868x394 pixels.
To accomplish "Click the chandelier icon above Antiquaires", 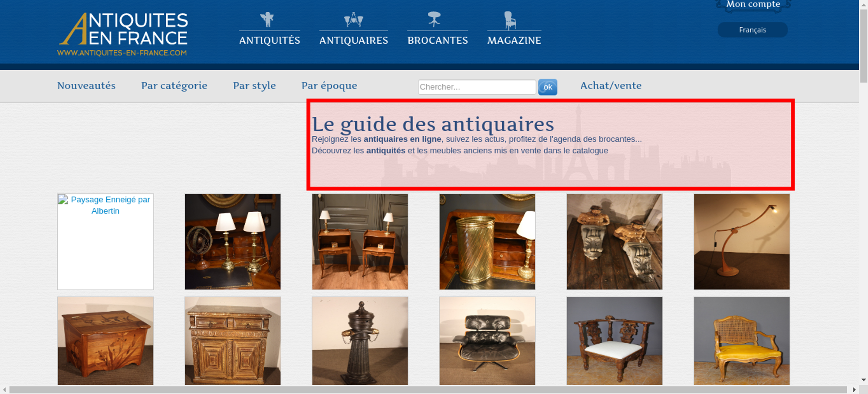I will pos(353,20).
